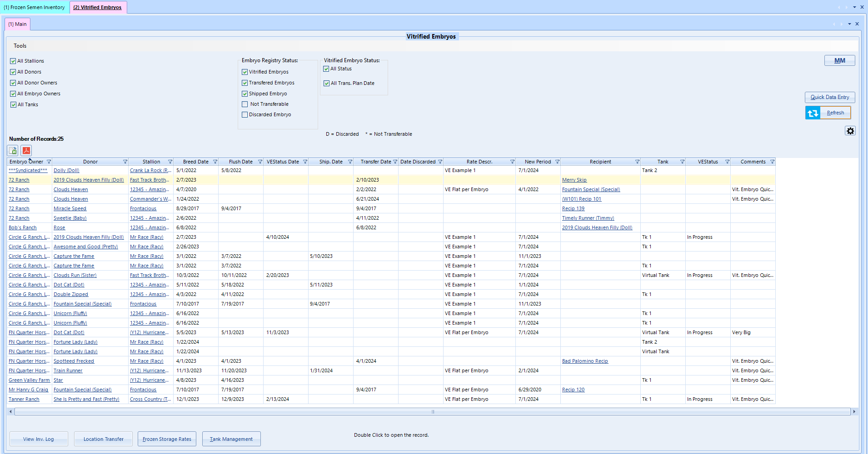
Task: Select the Vitrified Embryos tab
Action: pos(98,7)
